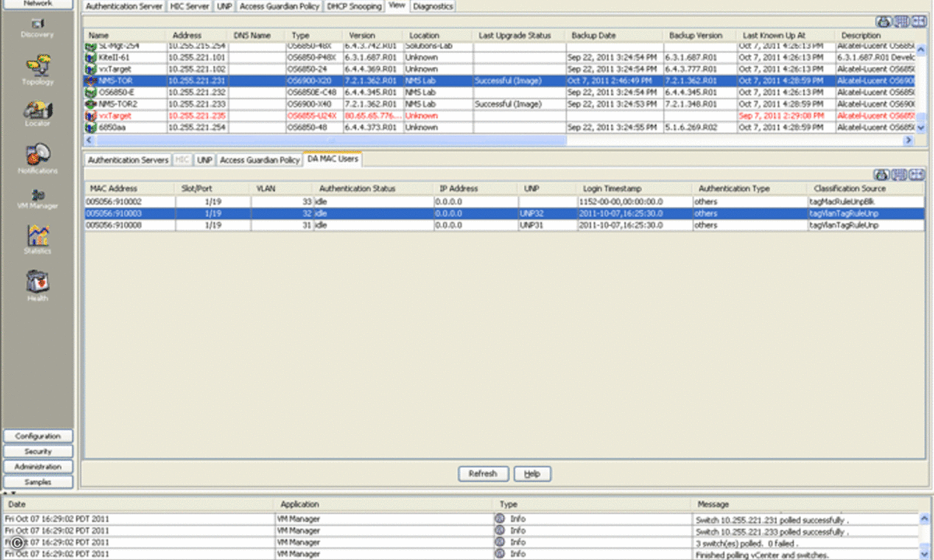Click the log panel scrollbar up arrow
934x560 pixels.
coord(925,519)
